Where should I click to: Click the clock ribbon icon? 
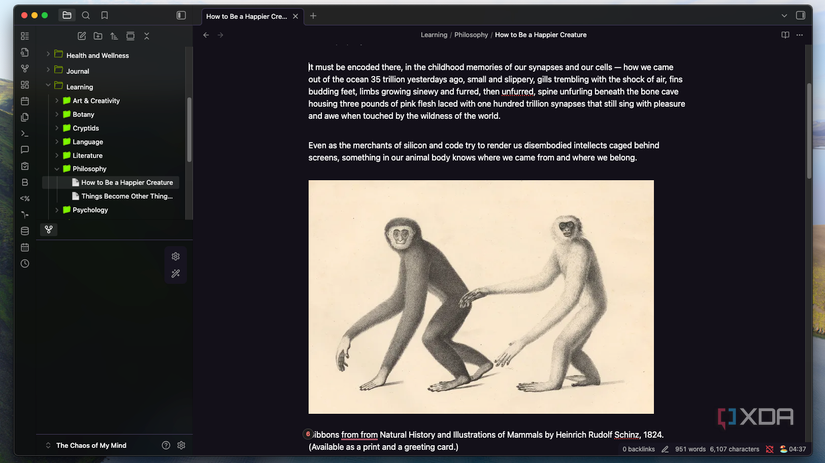tap(25, 264)
